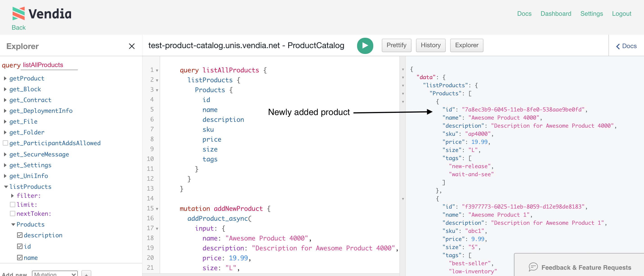Viewport: 644px width, 276px height.
Task: Click "new-release" tag in results
Action: click(470, 166)
